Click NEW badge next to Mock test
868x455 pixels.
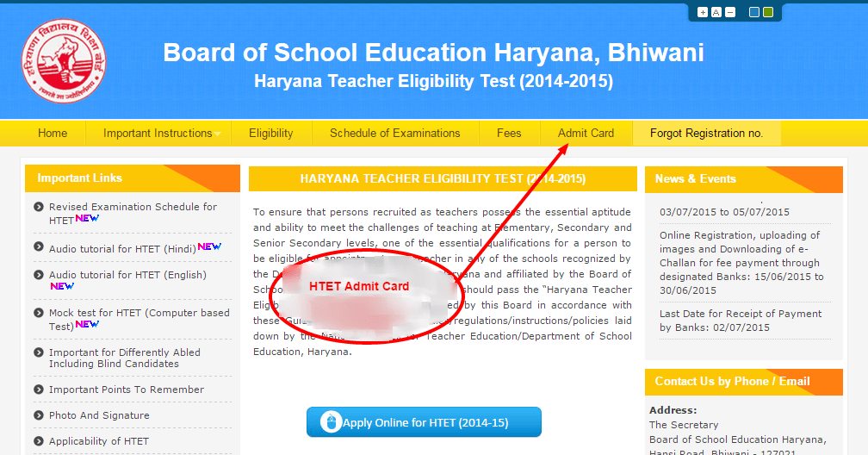click(x=87, y=324)
